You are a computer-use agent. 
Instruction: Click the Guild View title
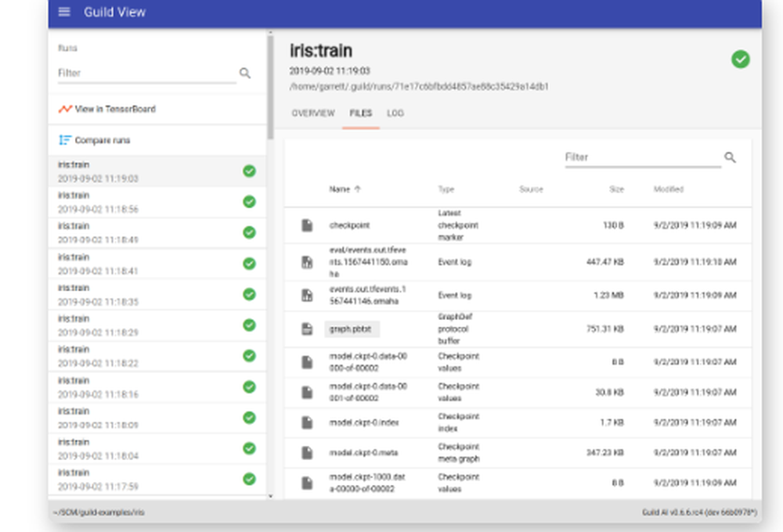tap(114, 12)
